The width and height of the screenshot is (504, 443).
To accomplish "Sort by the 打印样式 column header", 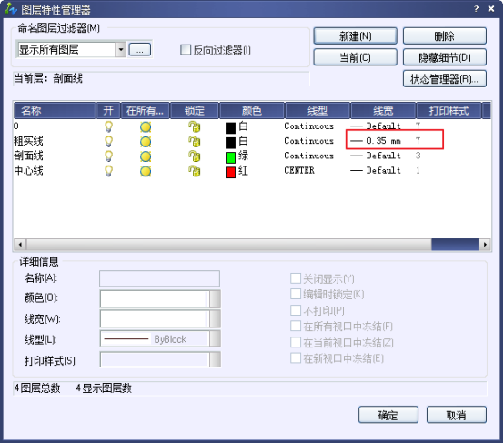I will click(x=449, y=111).
